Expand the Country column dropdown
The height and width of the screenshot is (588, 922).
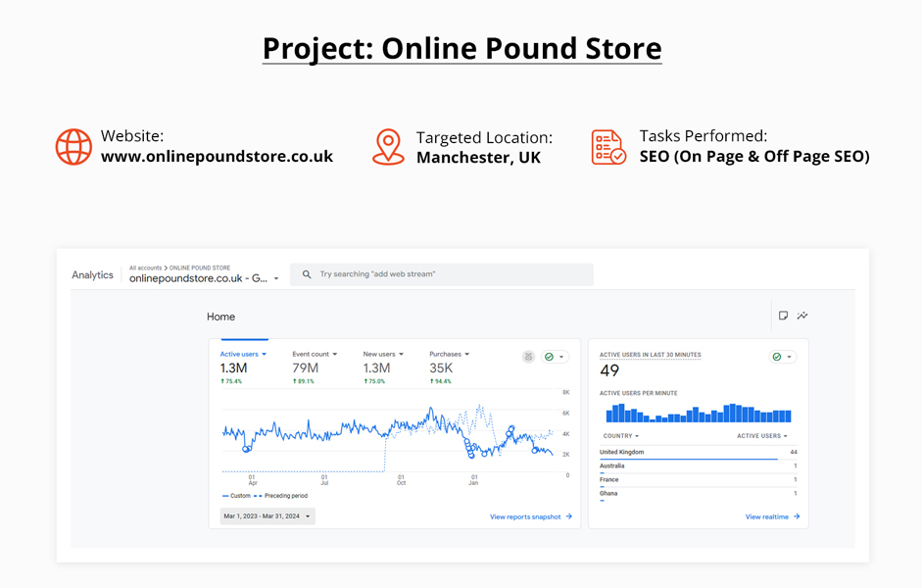click(x=620, y=435)
